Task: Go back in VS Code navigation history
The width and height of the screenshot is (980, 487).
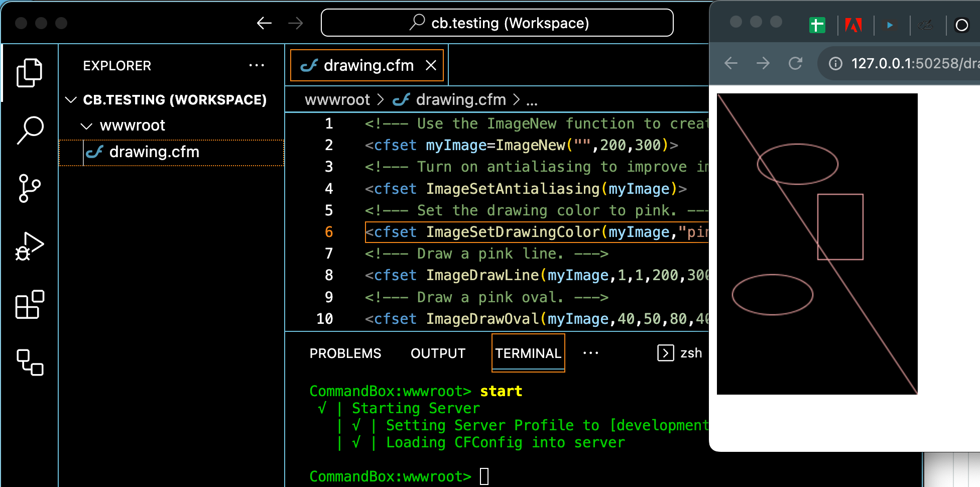Action: (x=264, y=23)
